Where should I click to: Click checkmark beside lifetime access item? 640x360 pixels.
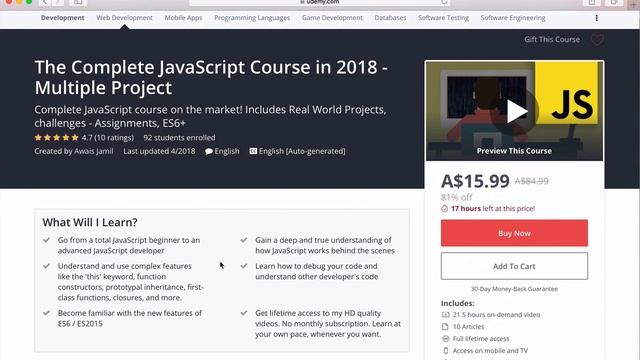pyautogui.click(x=244, y=313)
